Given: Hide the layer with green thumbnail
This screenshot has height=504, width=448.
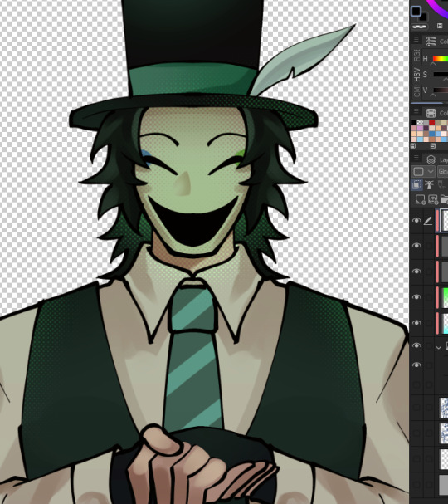Looking at the screenshot, I should (x=416, y=297).
